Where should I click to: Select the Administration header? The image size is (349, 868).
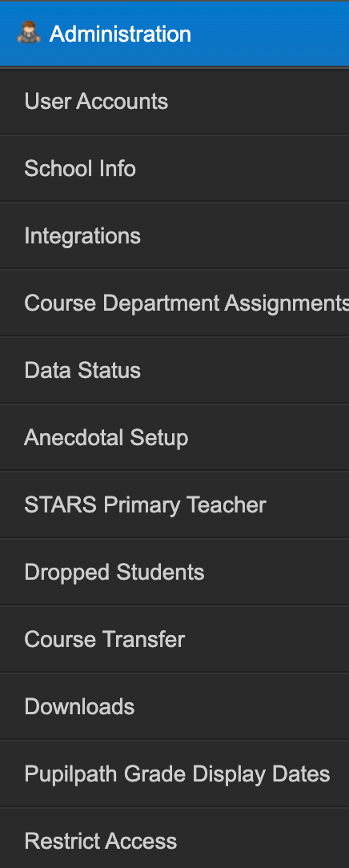click(174, 34)
